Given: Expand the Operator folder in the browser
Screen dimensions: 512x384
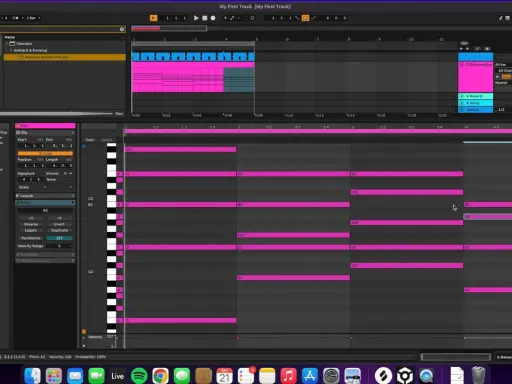Looking at the screenshot, I should [x=6, y=43].
